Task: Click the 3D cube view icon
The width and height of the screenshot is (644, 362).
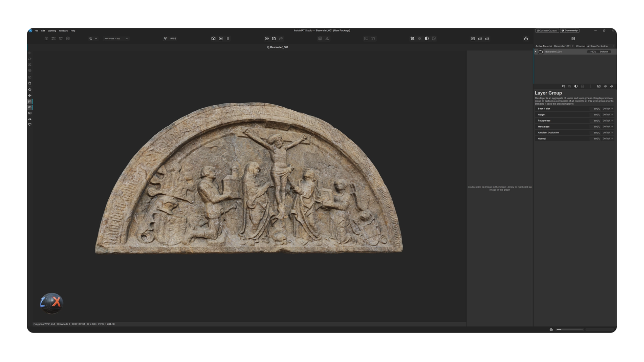Action: click(213, 39)
